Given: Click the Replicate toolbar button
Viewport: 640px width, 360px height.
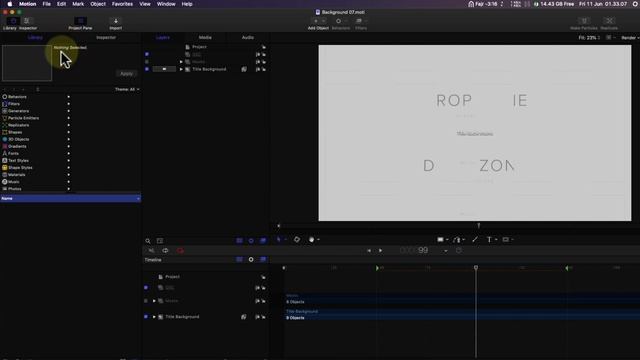Looking at the screenshot, I should 609,23.
